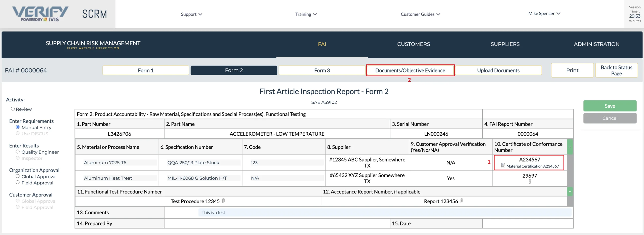
Task: Click the Yes customer approval value
Action: point(451,178)
